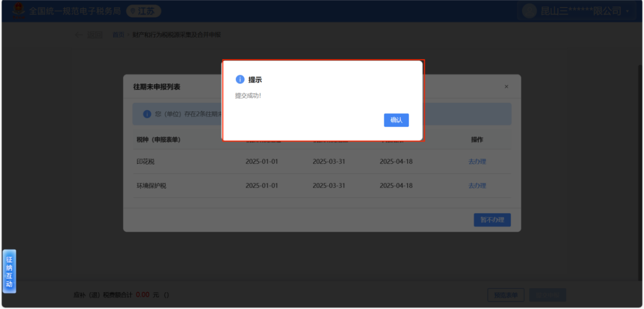
Task: Click the 全国统一规范电子税务局 site title
Action: click(75, 11)
